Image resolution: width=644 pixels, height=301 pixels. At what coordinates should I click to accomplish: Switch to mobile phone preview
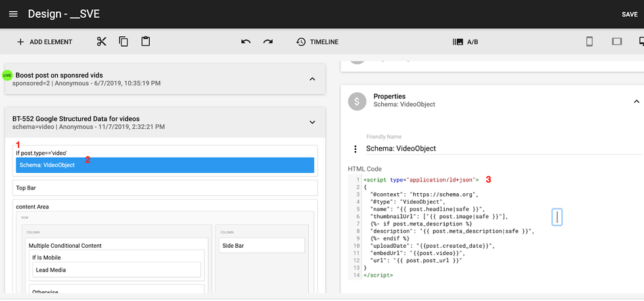589,41
